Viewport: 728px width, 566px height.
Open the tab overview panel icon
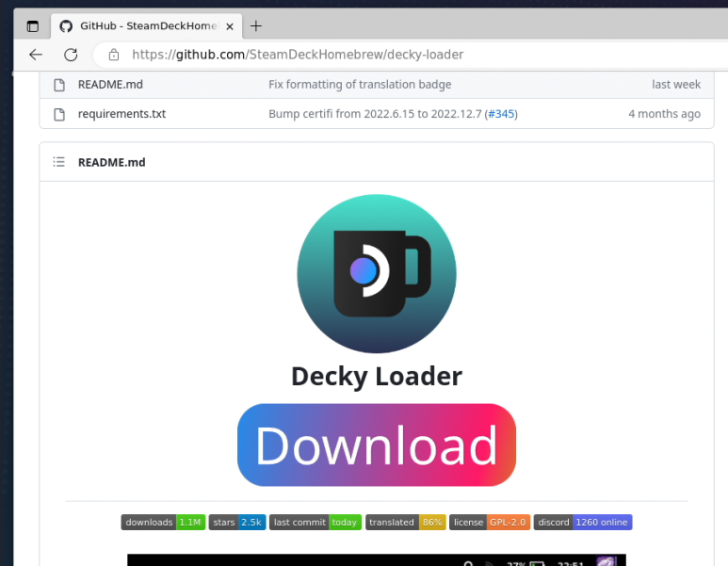click(x=33, y=26)
